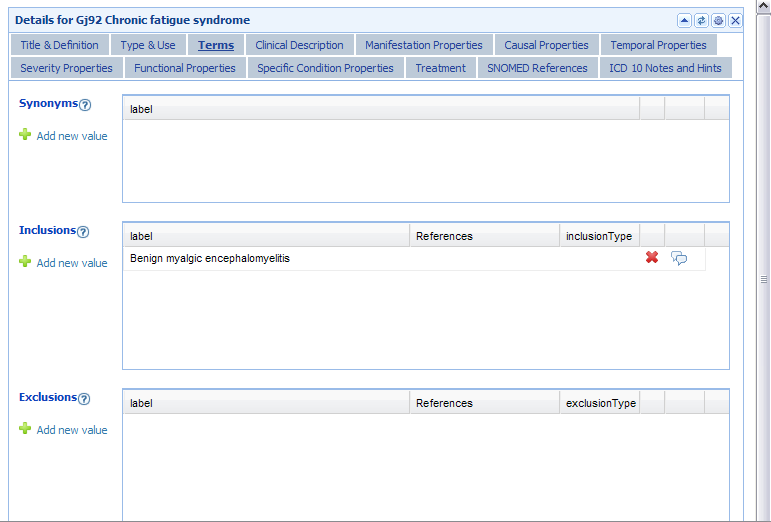The height and width of the screenshot is (522, 771).
Task: Close the Chronic fatigue syndrome details panel
Action: [x=735, y=20]
